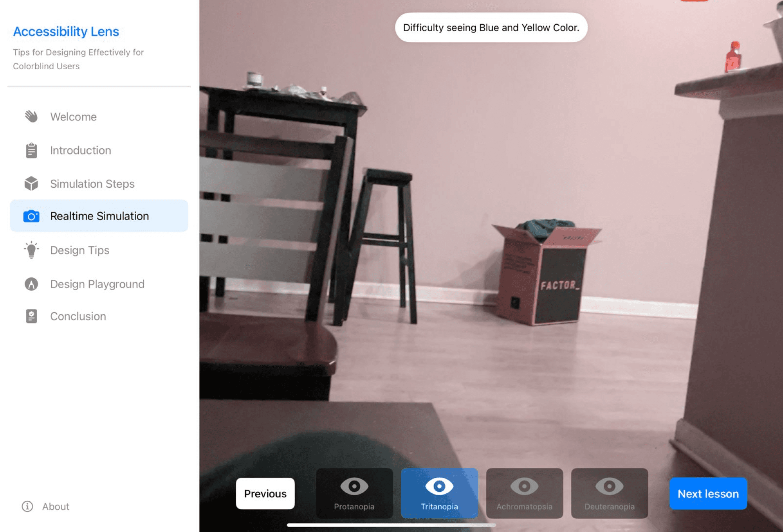The height and width of the screenshot is (532, 783).
Task: Click the About info icon
Action: tap(27, 506)
